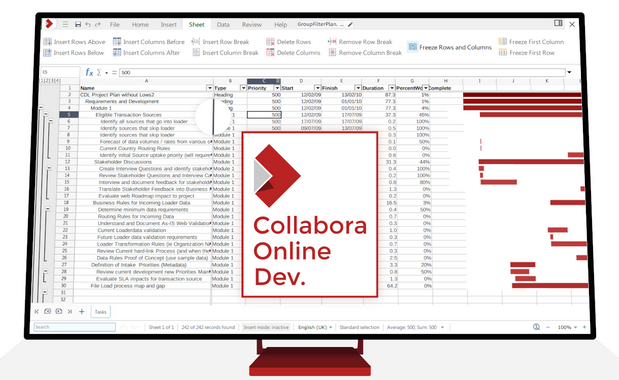Viewport: 619px width, 380px height.
Task: Switch to the Home tab
Action: pos(140,24)
